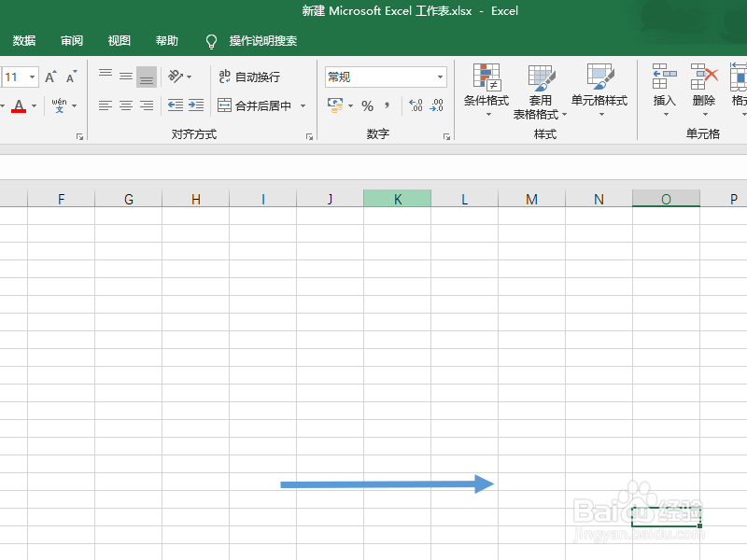Enable 自动换行 wrap text
Viewport: 747px width, 560px height.
(249, 77)
